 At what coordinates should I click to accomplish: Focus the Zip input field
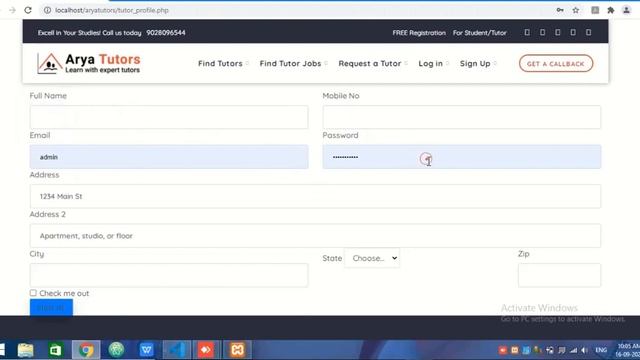pos(559,275)
